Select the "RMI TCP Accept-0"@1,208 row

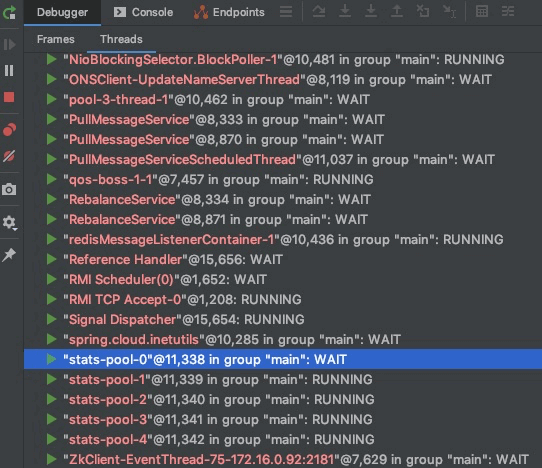(x=283, y=300)
